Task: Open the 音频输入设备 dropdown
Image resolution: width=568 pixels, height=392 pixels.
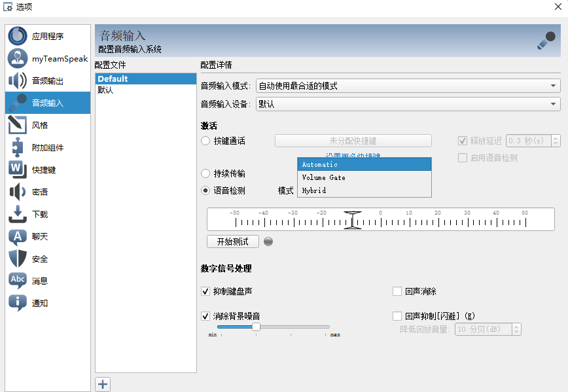Action: 408,104
